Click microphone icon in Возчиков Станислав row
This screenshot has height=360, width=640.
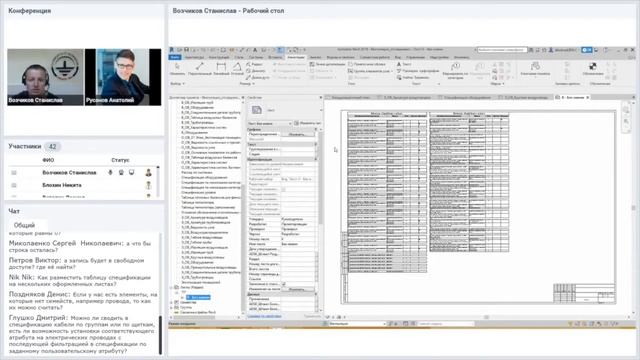point(110,173)
